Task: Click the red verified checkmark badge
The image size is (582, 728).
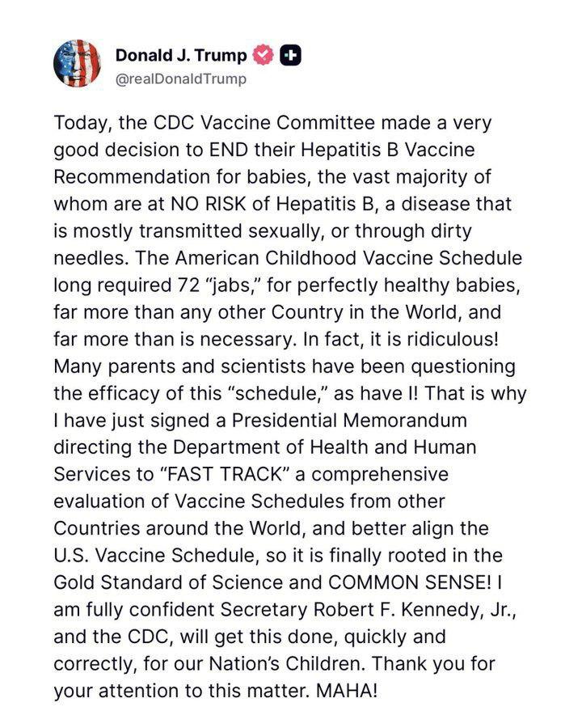Action: tap(263, 55)
